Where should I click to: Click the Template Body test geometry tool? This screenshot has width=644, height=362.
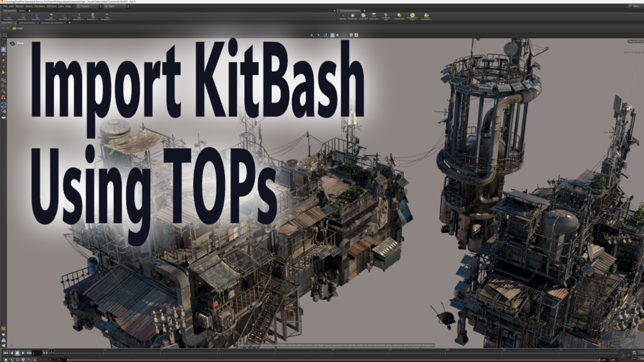(x=107, y=17)
